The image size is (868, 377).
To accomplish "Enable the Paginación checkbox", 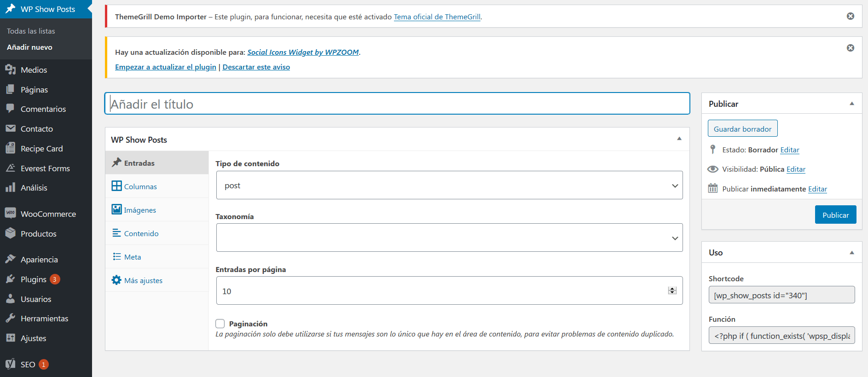I will [x=220, y=324].
